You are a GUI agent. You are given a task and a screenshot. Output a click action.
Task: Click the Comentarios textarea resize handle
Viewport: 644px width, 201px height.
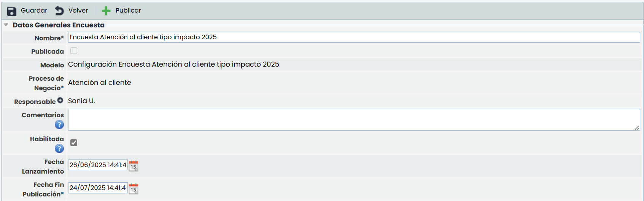click(637, 128)
